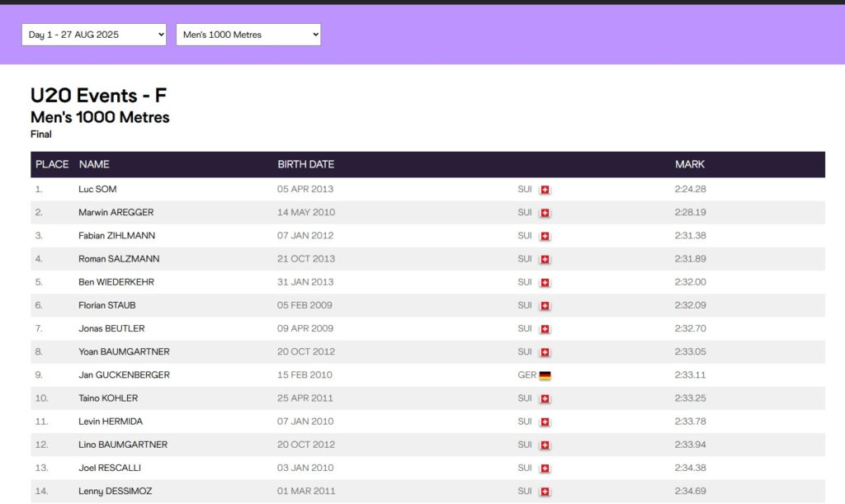Click the Swiss flag in Ben WIEDERKEHR's row

click(x=545, y=282)
